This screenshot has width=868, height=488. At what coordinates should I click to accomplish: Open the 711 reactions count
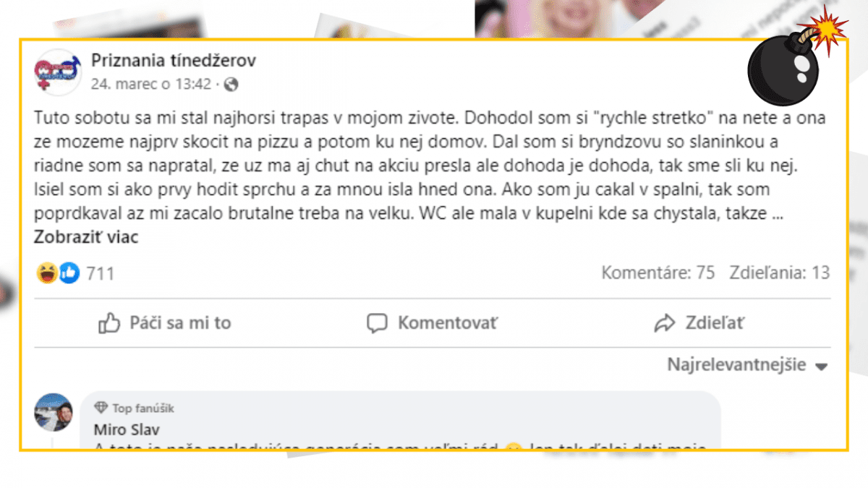tap(100, 273)
